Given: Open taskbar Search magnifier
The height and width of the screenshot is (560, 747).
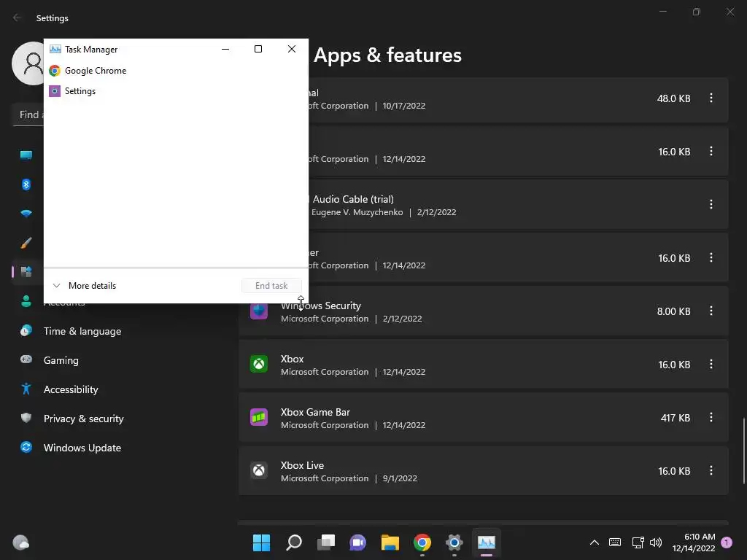Looking at the screenshot, I should pyautogui.click(x=294, y=542).
